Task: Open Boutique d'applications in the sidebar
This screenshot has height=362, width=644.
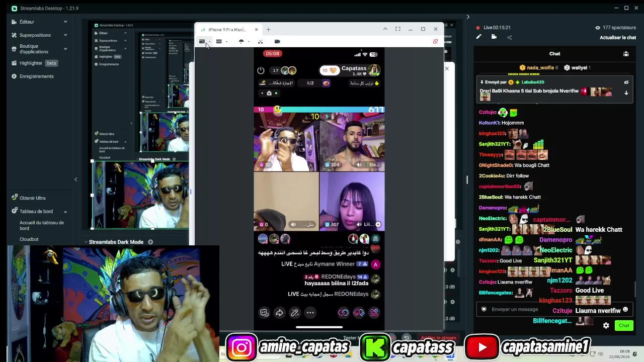Action: [34, 49]
